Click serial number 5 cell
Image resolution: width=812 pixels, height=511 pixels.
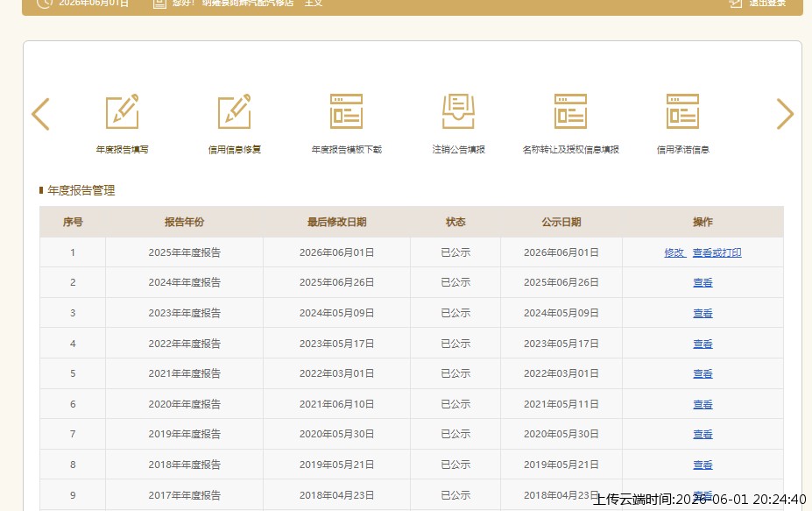[73, 373]
